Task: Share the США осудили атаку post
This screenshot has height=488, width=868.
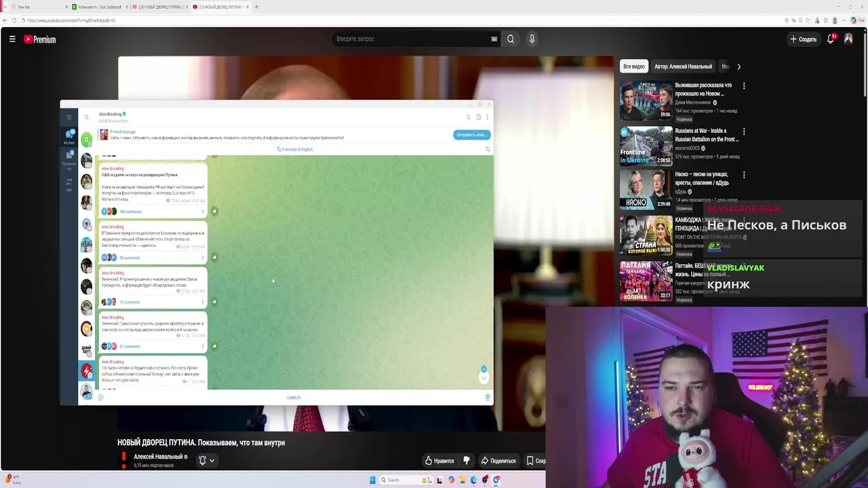Action: tap(214, 211)
